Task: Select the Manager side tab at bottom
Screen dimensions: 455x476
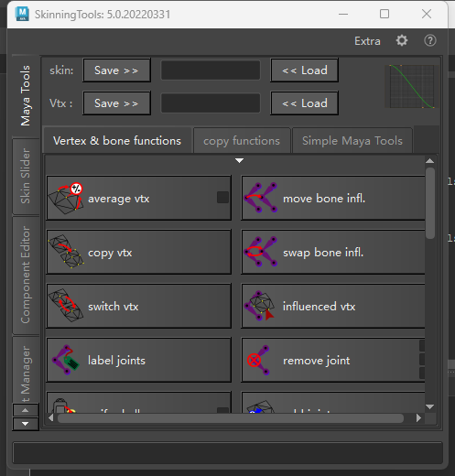Action: (26, 370)
